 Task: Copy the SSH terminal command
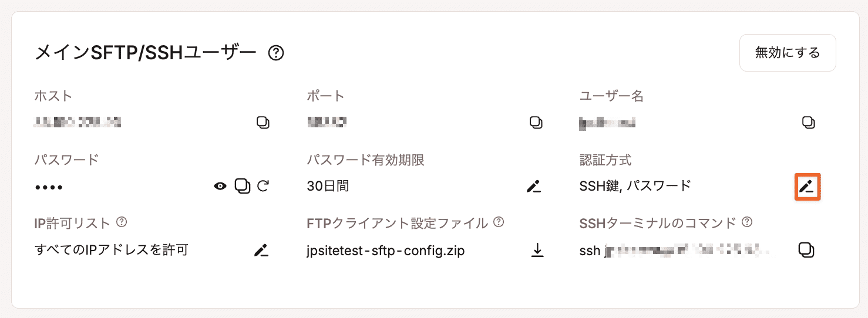point(807,250)
